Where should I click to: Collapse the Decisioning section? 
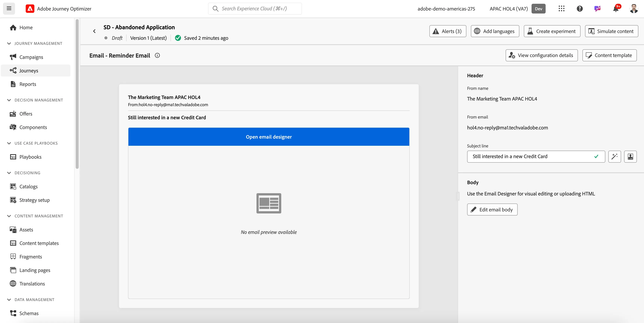point(9,173)
